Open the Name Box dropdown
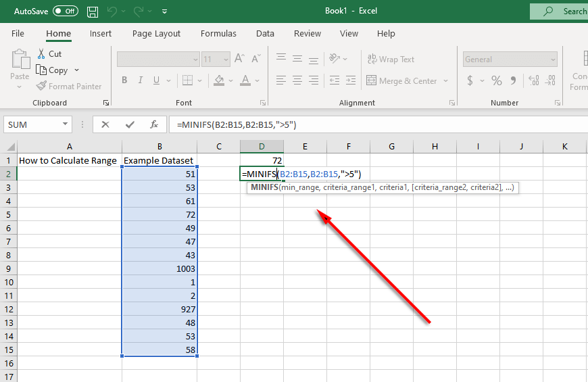 66,124
